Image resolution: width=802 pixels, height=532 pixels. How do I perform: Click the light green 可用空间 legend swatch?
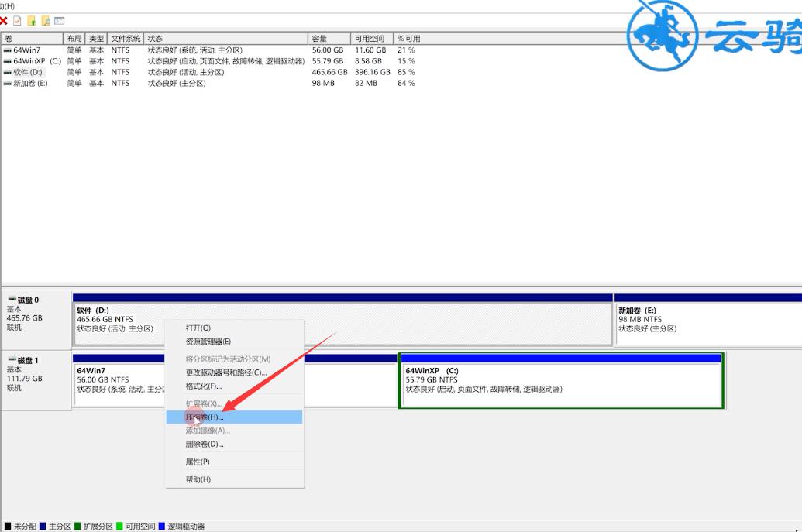[119, 527]
